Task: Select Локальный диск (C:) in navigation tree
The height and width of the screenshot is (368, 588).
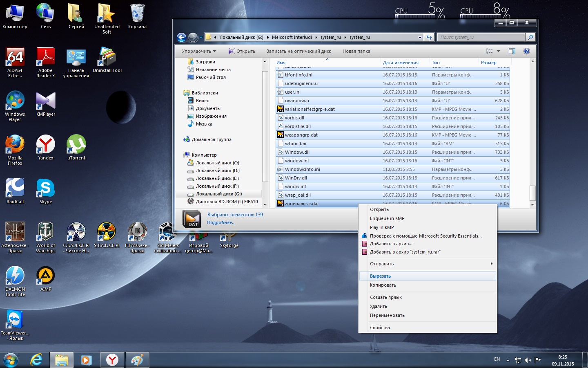Action: [x=217, y=163]
